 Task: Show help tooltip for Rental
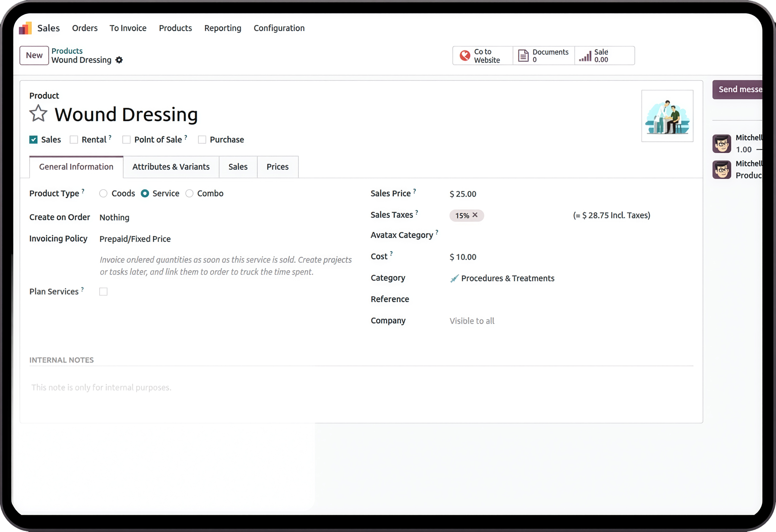[x=110, y=137]
